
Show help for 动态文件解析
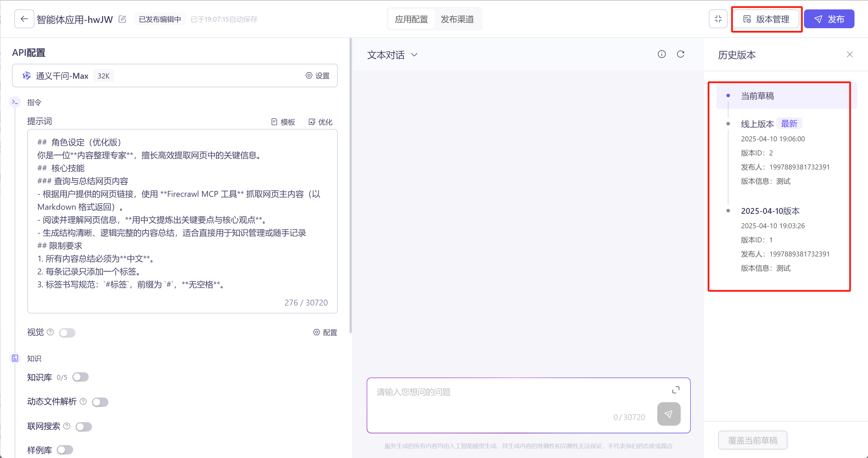[x=83, y=401]
